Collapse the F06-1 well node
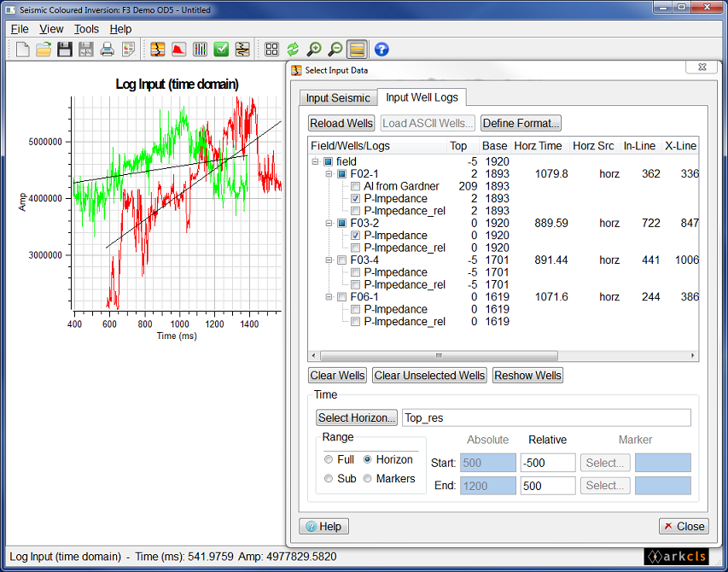This screenshot has width=728, height=572. click(x=329, y=297)
